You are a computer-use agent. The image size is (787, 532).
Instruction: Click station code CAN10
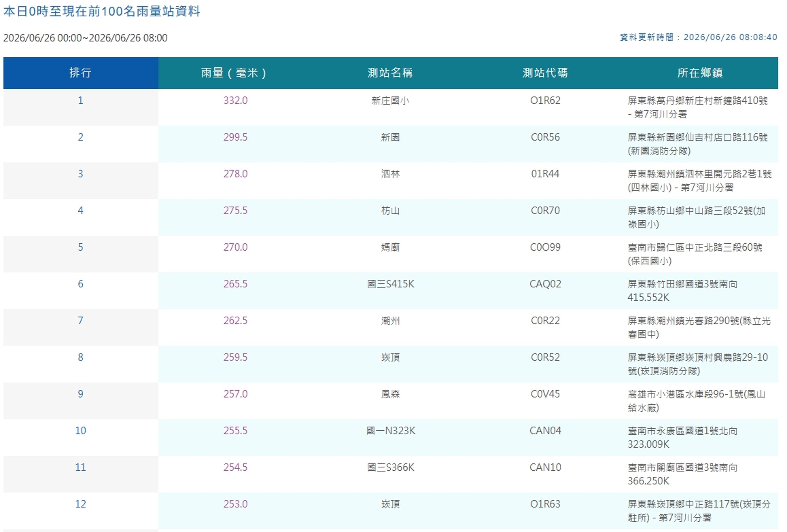(x=545, y=467)
